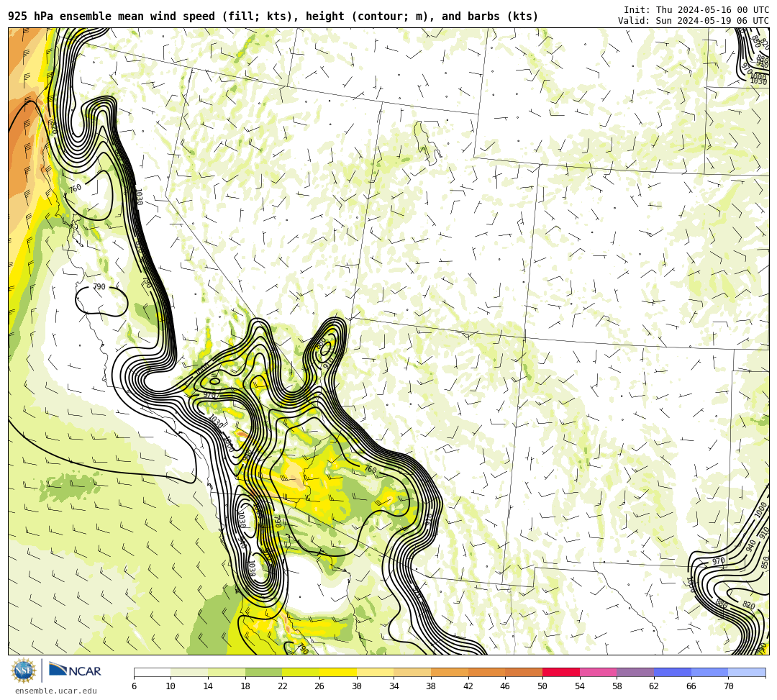Click the 1030 contour label on the long western contour band
The height and width of the screenshot is (700, 777).
[139, 196]
